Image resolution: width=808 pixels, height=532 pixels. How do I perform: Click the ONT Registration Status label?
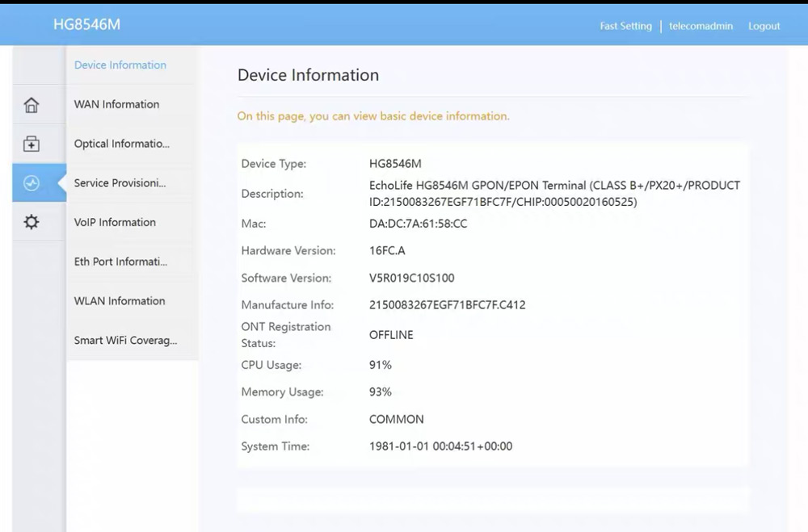click(286, 335)
